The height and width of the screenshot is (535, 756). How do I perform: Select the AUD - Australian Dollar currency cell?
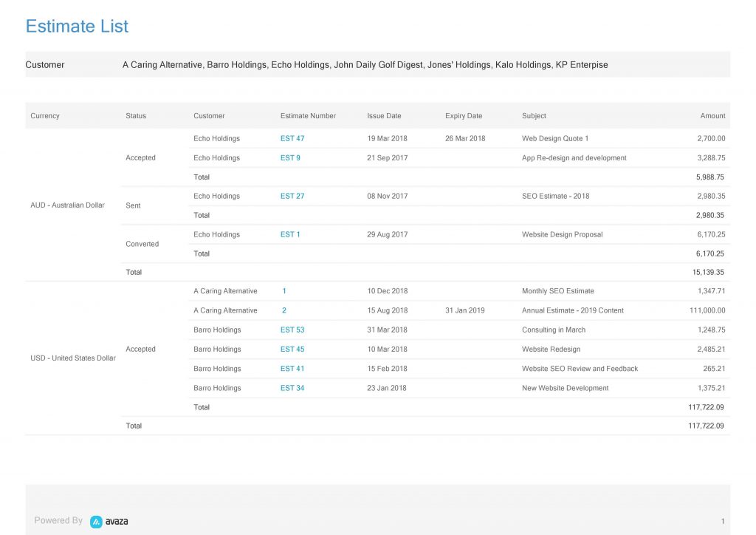[67, 205]
